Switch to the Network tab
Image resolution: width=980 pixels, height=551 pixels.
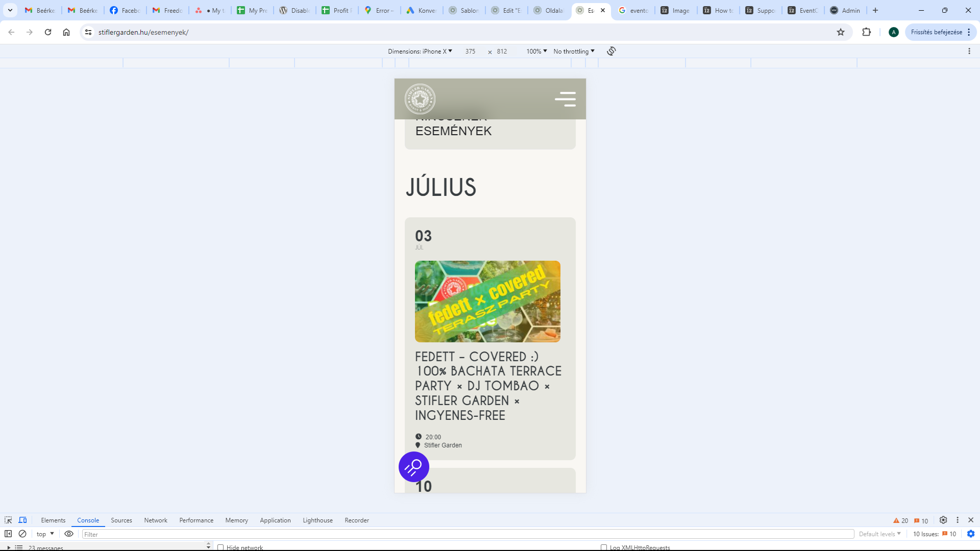pos(156,520)
